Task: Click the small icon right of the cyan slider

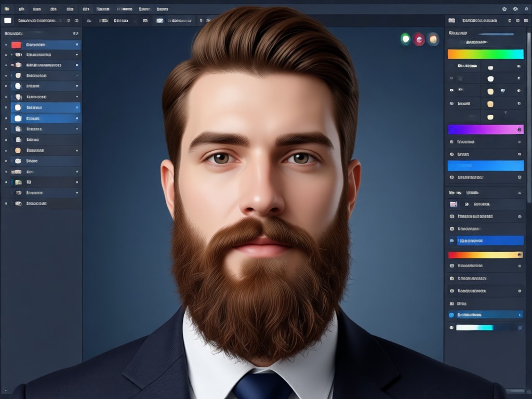Action: pos(520,328)
